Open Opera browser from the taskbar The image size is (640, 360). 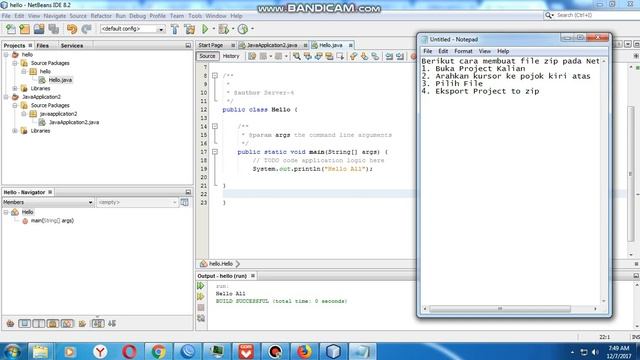(x=129, y=351)
